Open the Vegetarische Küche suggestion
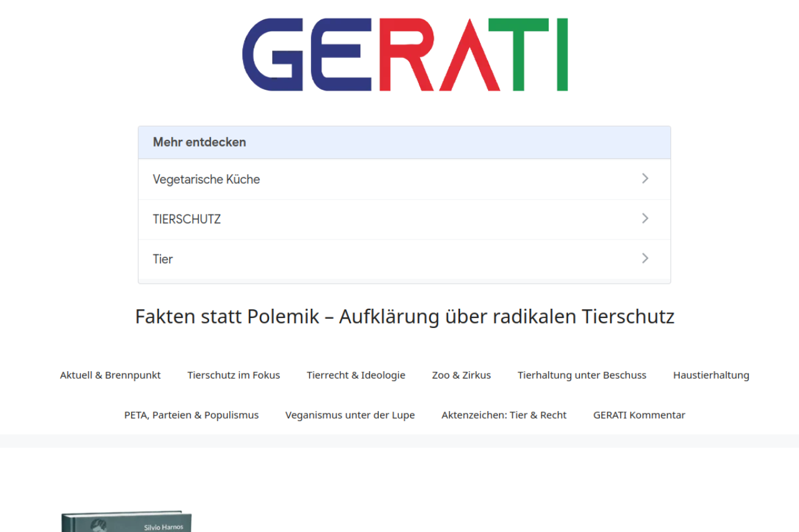The width and height of the screenshot is (799, 532). click(x=404, y=179)
